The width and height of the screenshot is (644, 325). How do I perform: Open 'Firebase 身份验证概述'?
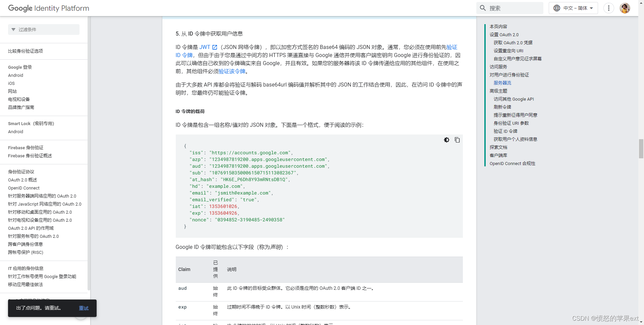tap(30, 156)
